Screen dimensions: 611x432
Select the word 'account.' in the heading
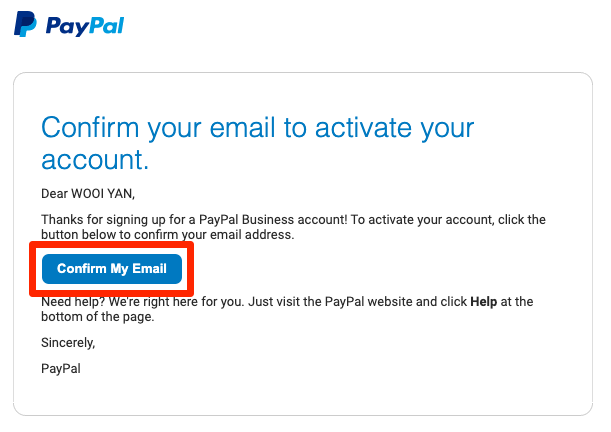click(x=95, y=160)
